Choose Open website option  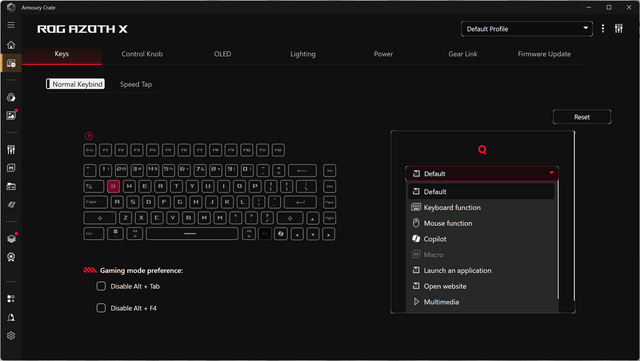coord(482,286)
